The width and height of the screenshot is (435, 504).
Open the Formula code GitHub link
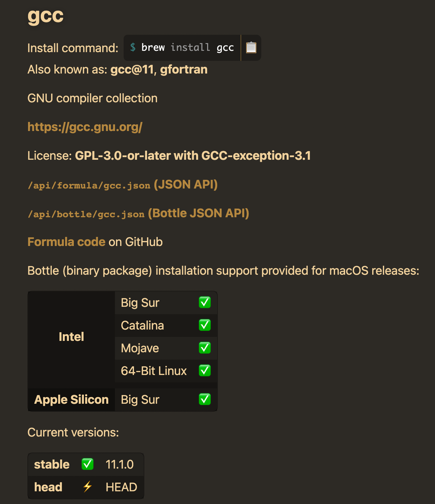(66, 242)
